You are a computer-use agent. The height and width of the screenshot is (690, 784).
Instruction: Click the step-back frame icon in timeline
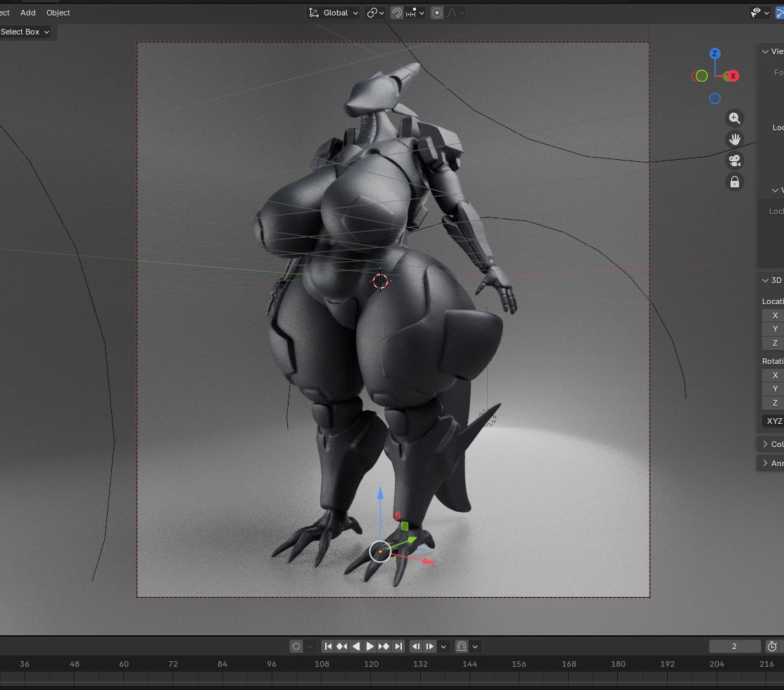click(416, 646)
